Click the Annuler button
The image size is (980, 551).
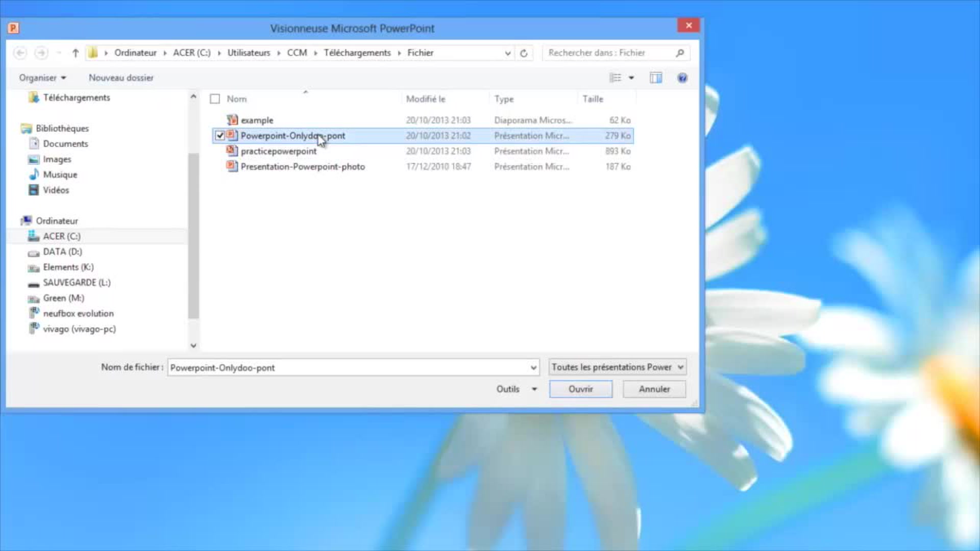coord(654,389)
